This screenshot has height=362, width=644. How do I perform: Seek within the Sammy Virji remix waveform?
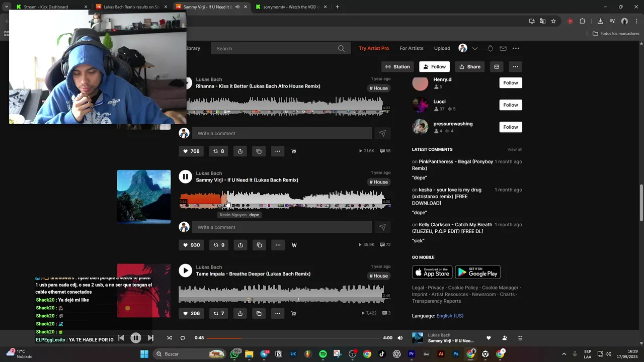click(x=285, y=199)
